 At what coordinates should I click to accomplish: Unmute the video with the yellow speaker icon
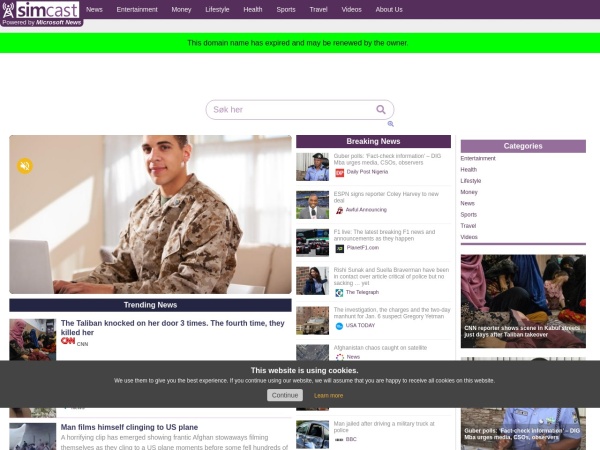25,166
